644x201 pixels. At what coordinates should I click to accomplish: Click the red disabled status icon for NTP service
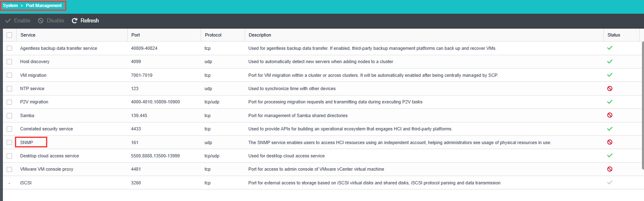[610, 88]
